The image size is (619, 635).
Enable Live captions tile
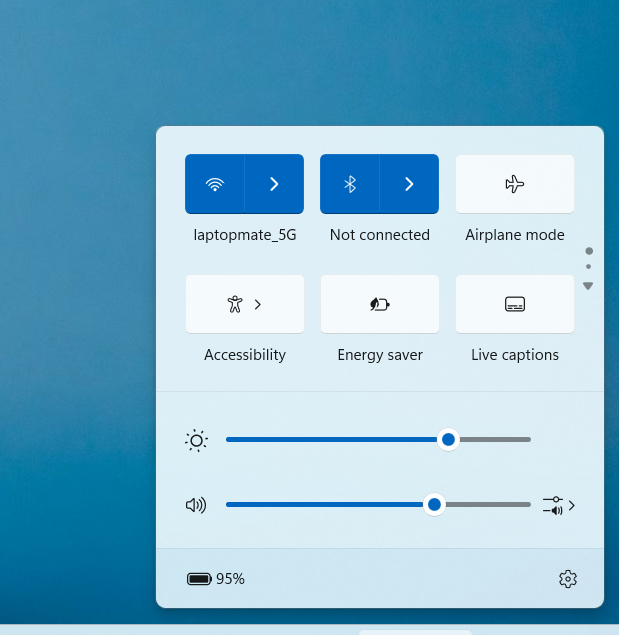click(514, 304)
